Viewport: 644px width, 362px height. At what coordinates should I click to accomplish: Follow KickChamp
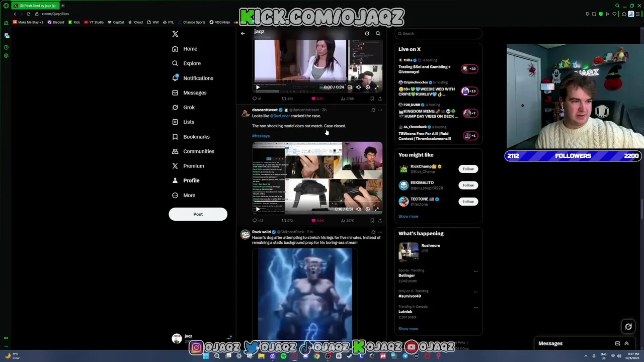pos(468,169)
